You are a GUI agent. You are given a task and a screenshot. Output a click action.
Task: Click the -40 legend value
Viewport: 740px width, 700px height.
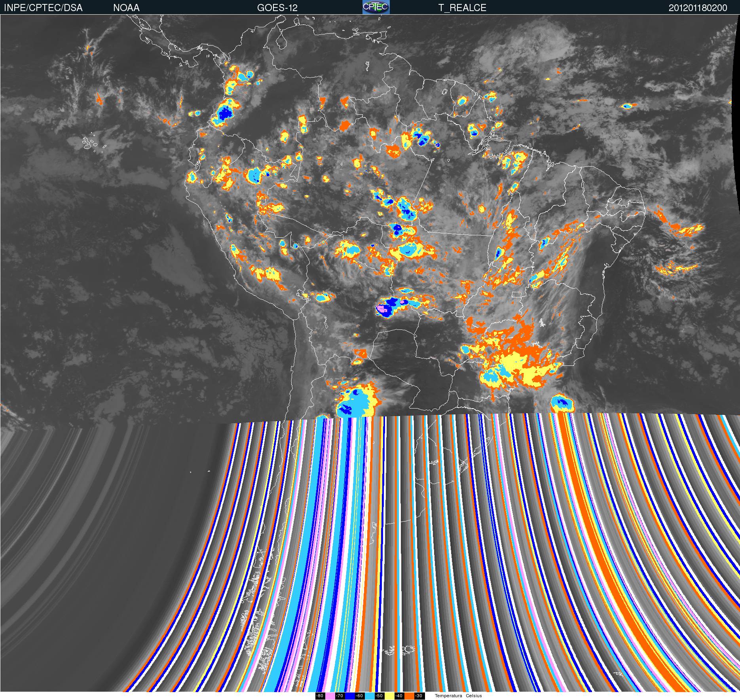[399, 696]
